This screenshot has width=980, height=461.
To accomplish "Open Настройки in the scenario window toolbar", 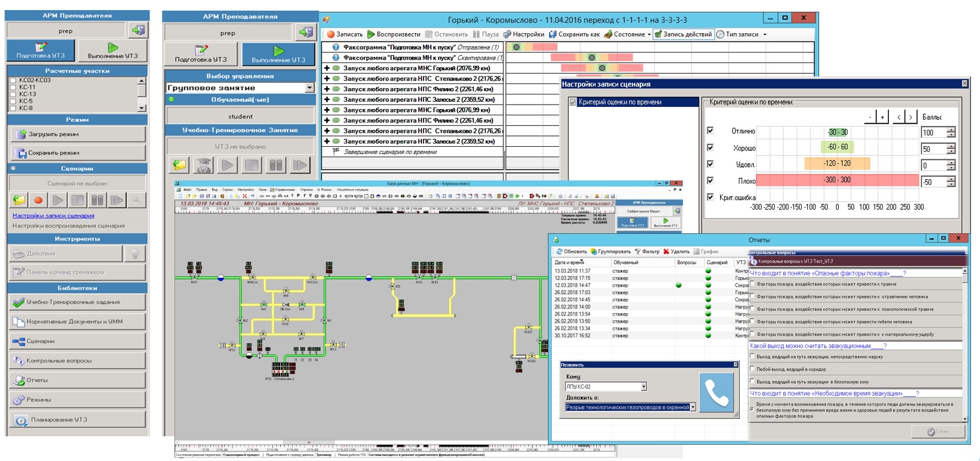I will coord(524,34).
